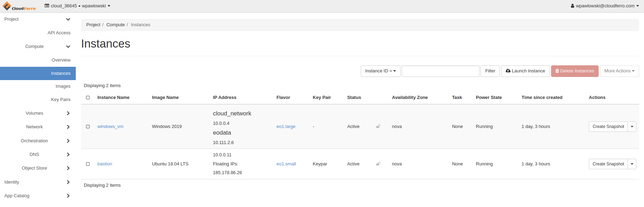Create Snapshot for windows_vm
The image size is (644, 207).
(x=608, y=127)
